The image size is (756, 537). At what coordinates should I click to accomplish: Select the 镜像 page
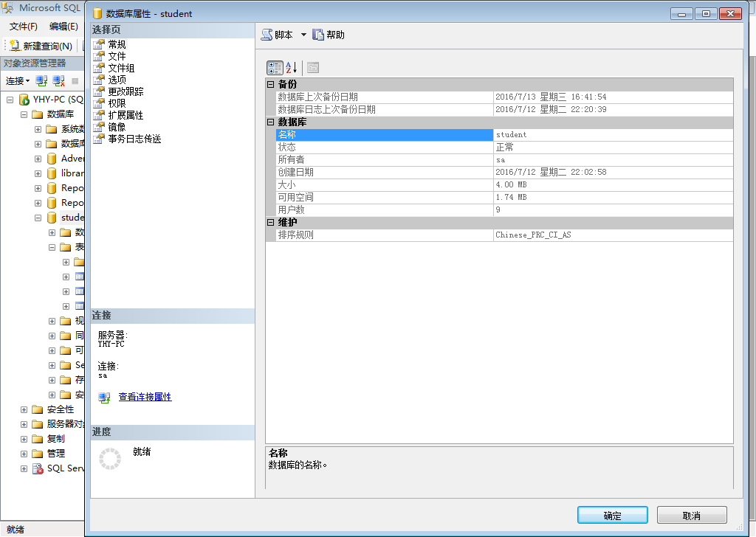(x=117, y=127)
